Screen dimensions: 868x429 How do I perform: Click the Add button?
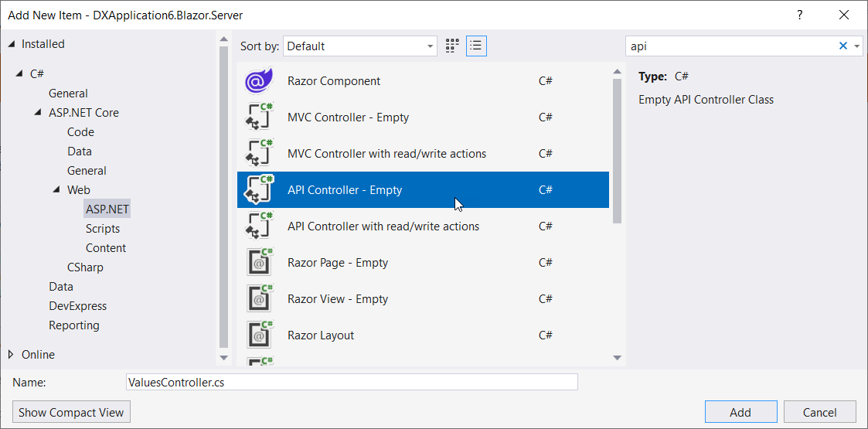[740, 413]
